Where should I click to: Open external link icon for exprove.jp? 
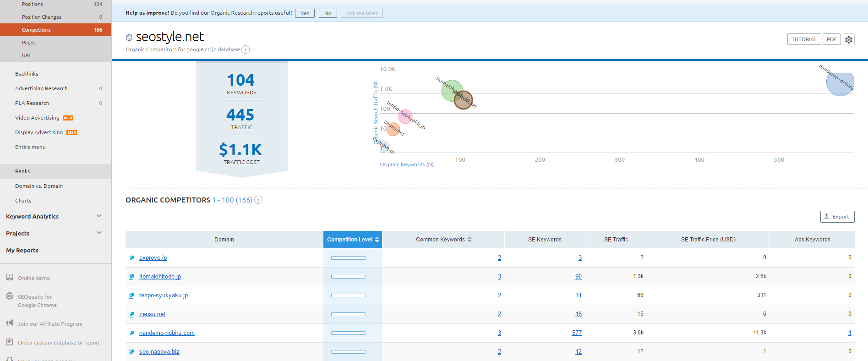click(131, 258)
